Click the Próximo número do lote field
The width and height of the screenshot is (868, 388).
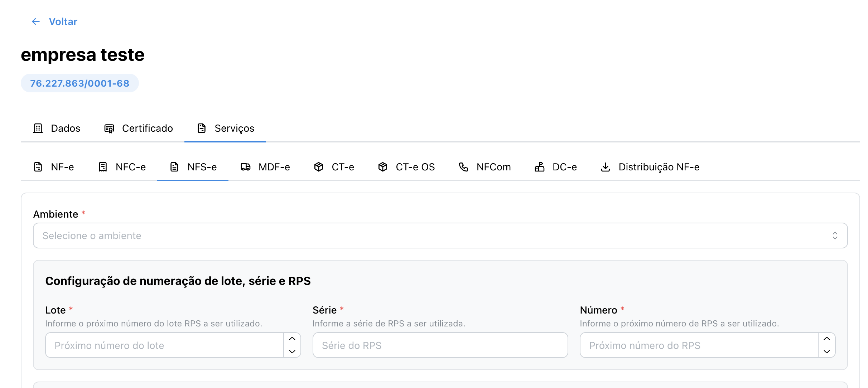point(164,345)
